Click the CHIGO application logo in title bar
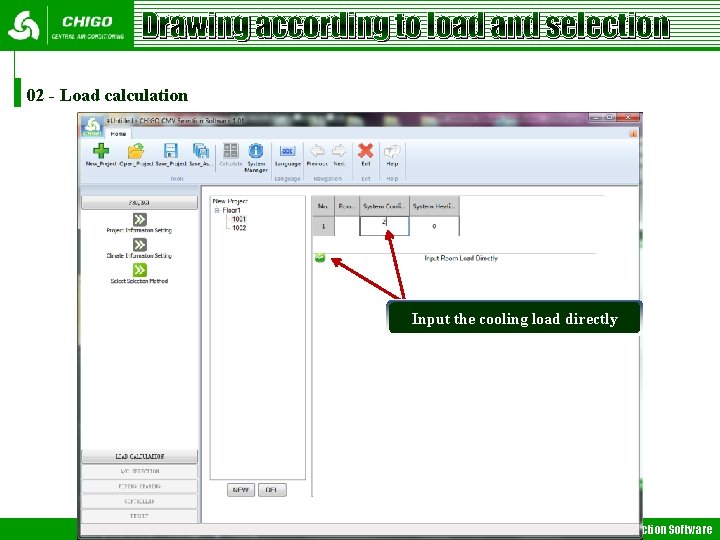The image size is (720, 540). point(92,126)
